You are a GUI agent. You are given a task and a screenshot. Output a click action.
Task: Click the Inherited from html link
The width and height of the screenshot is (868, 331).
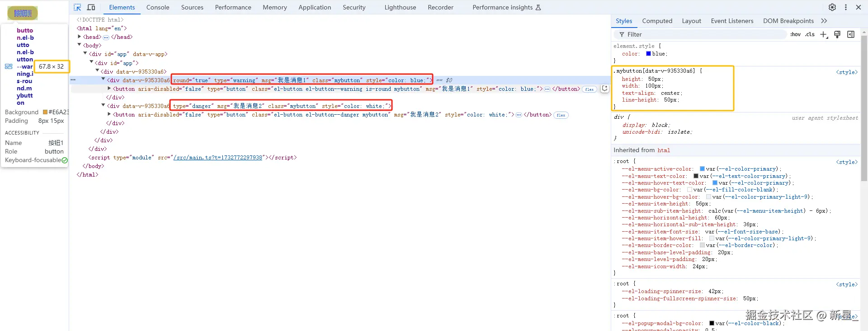[664, 150]
